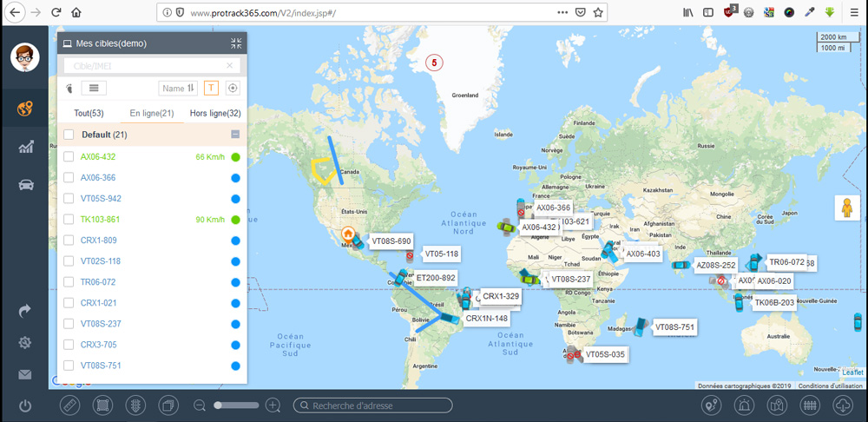The image size is (868, 422).
Task: Click the Leaflet attribution link
Action: (852, 373)
